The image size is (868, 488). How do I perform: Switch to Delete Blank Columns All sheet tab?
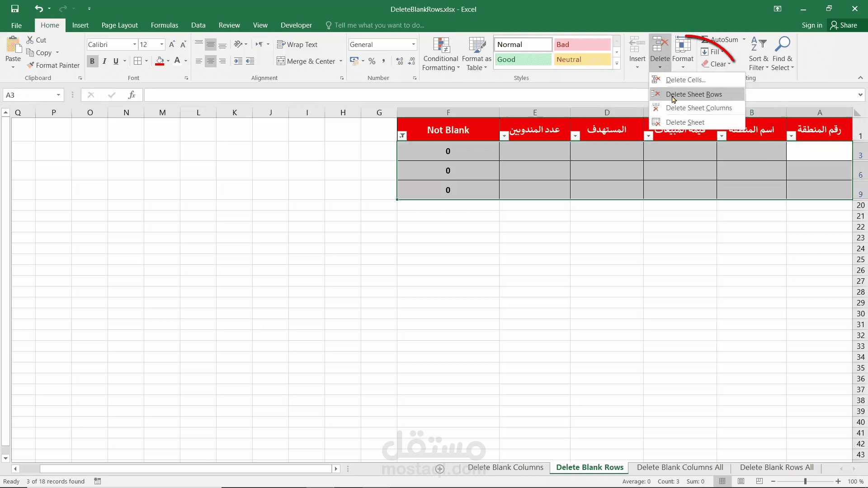680,467
